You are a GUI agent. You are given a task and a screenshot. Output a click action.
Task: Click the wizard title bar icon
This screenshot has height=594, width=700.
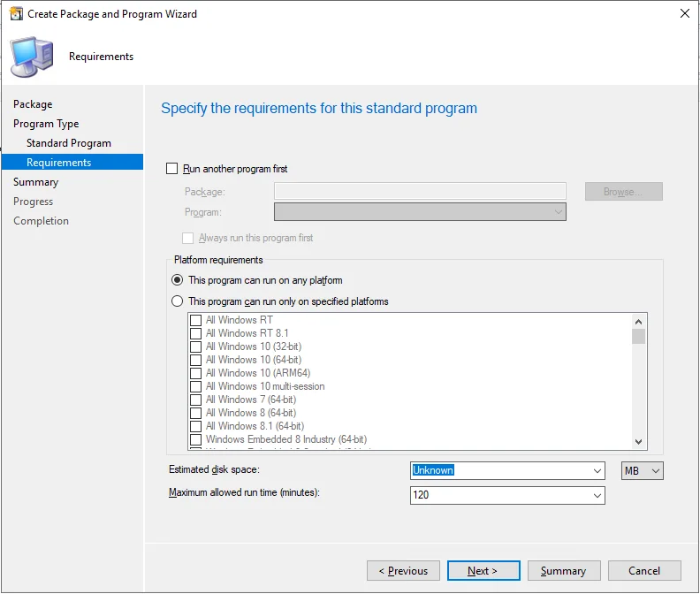[x=16, y=14]
